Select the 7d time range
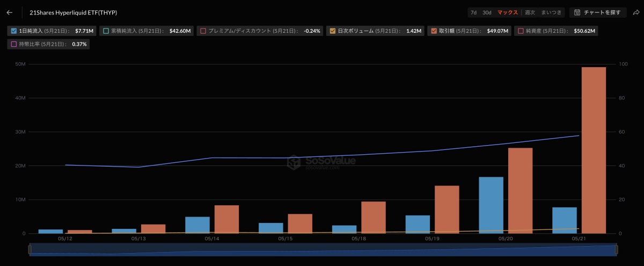This screenshot has height=266, width=644. (473, 12)
